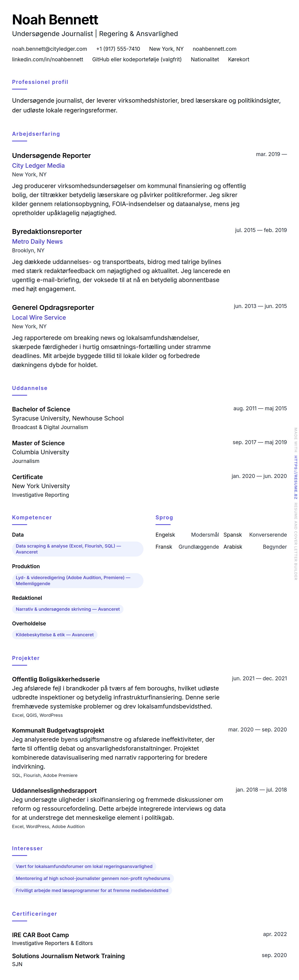The height and width of the screenshot is (980, 299).
Task: Click the Kildebeskyttelse & etik skill tag
Action: pyautogui.click(x=55, y=635)
